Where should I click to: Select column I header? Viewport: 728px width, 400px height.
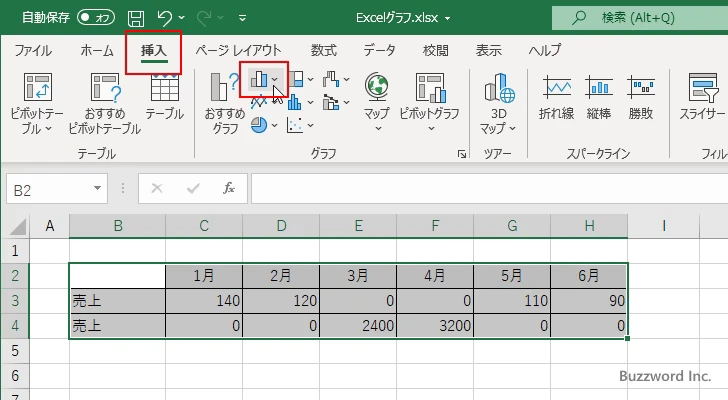[663, 226]
